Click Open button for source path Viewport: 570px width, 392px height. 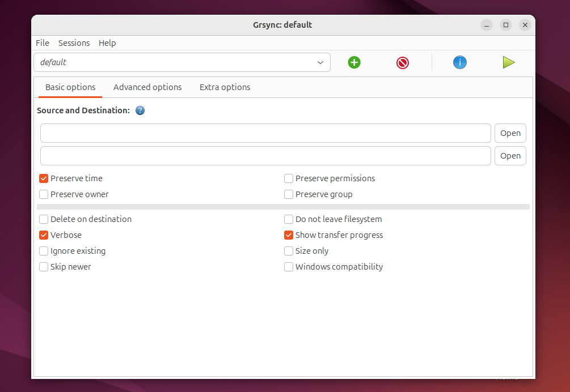click(x=510, y=133)
